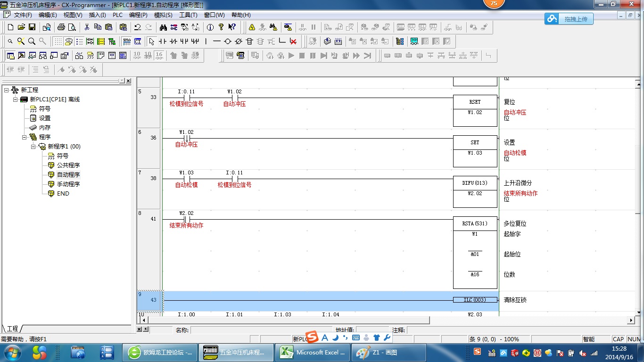The image size is (644, 362).
Task: Click the 拖拽上传 upload button
Action: pyautogui.click(x=569, y=19)
